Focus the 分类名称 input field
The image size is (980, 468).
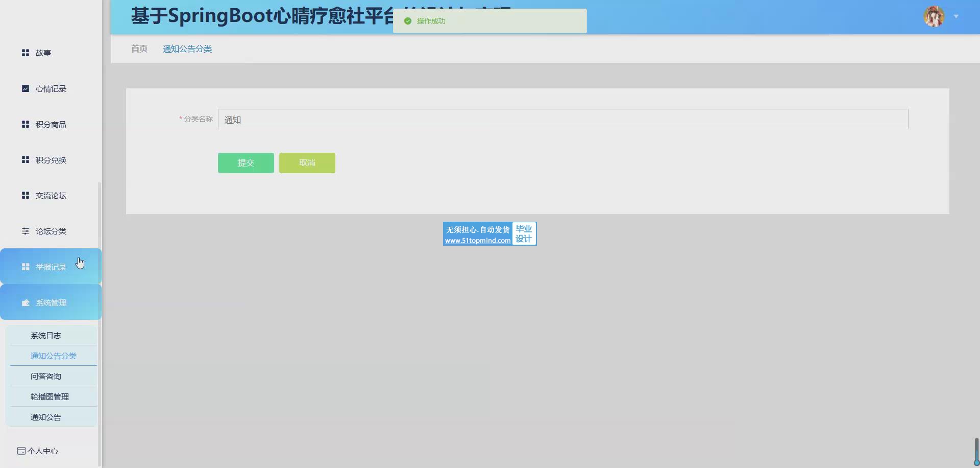[x=562, y=119]
